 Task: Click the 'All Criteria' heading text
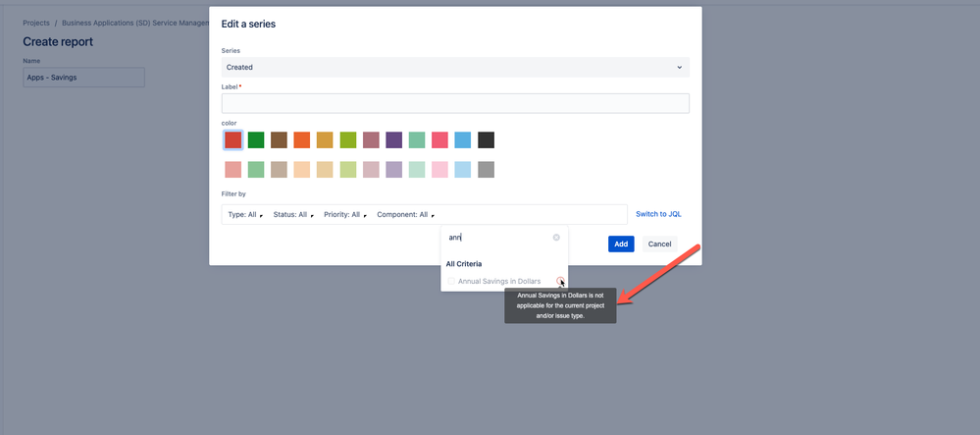tap(464, 264)
